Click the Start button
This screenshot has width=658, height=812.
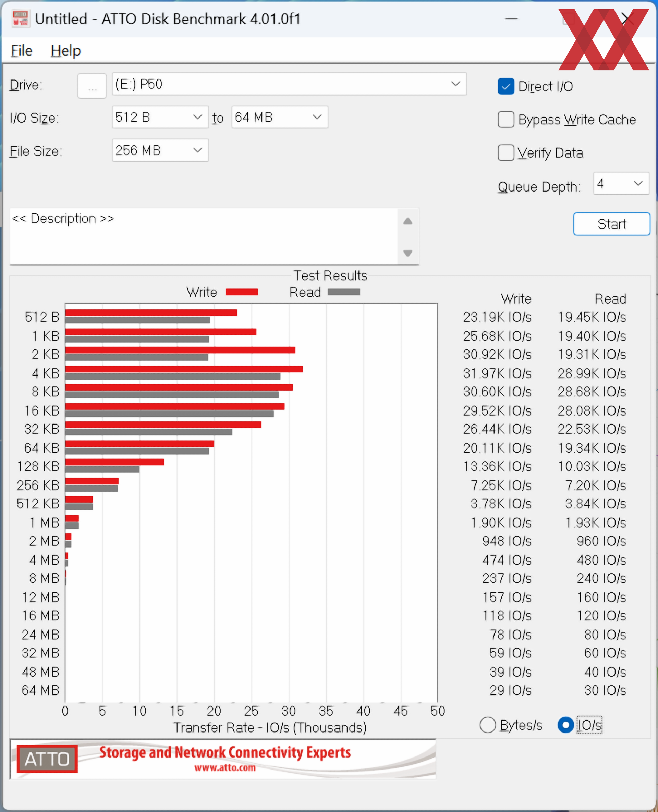coord(611,224)
